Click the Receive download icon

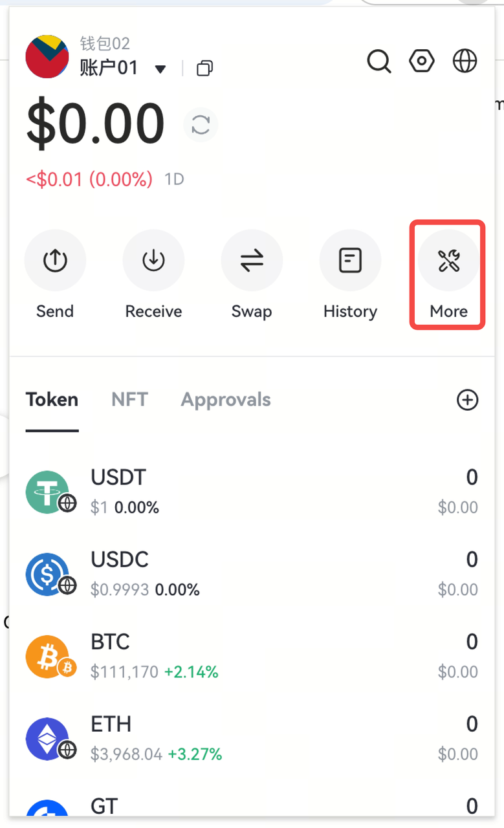click(153, 261)
